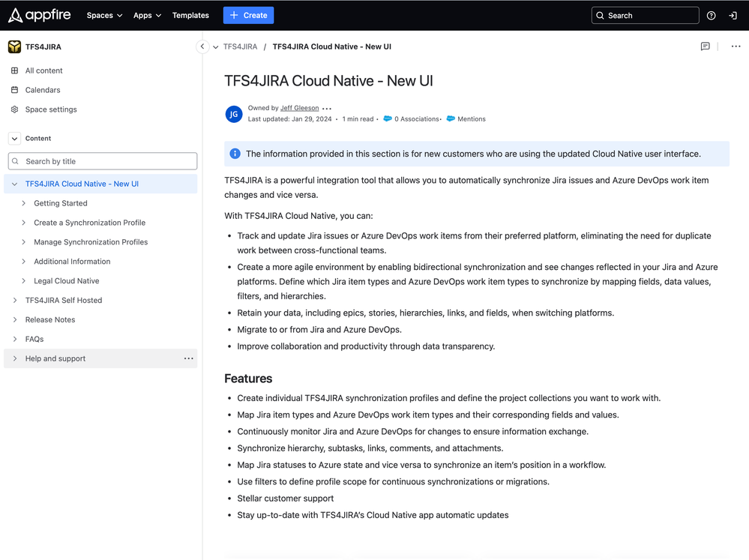
Task: Click the Create button
Action: coord(248,15)
